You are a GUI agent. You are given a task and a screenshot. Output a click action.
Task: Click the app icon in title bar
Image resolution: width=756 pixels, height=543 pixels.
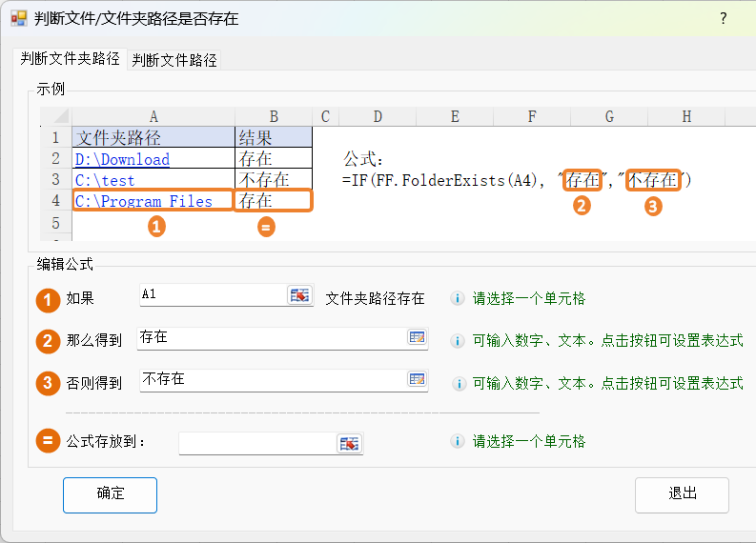click(18, 18)
